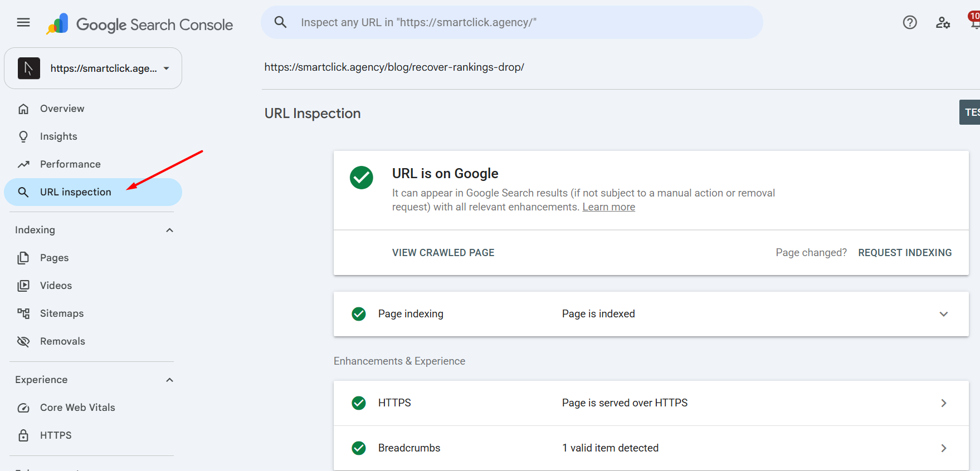This screenshot has width=980, height=471.
Task: Click the green check in the HTTPS row
Action: [x=359, y=403]
